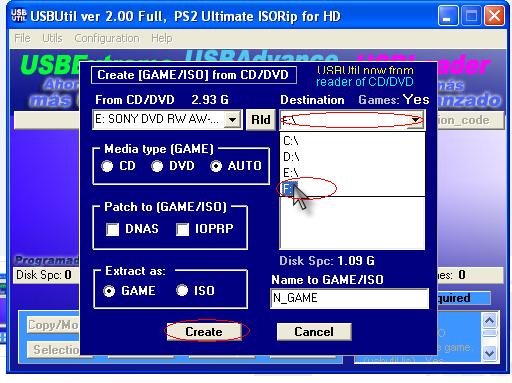Expand the Destination drive dropdown arrow

[x=415, y=119]
